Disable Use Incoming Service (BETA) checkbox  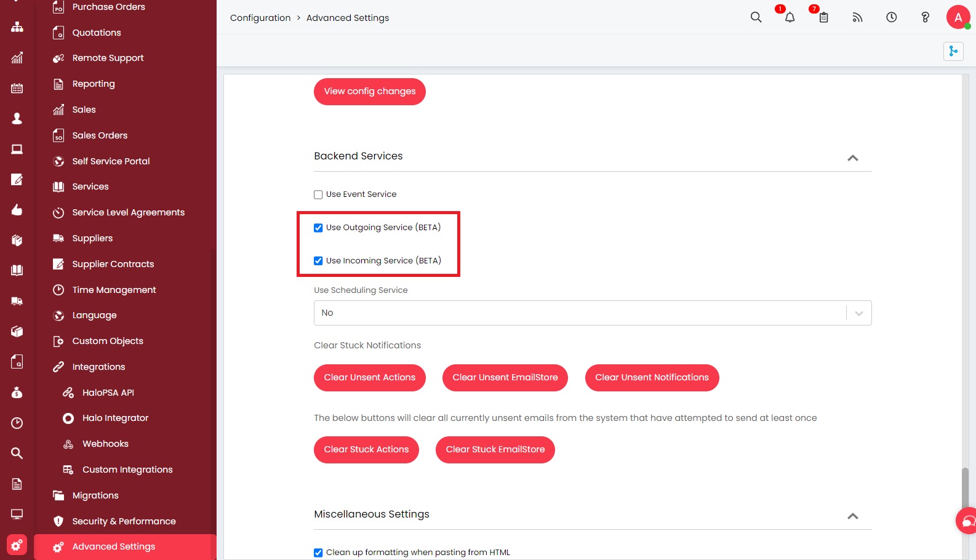(x=318, y=261)
